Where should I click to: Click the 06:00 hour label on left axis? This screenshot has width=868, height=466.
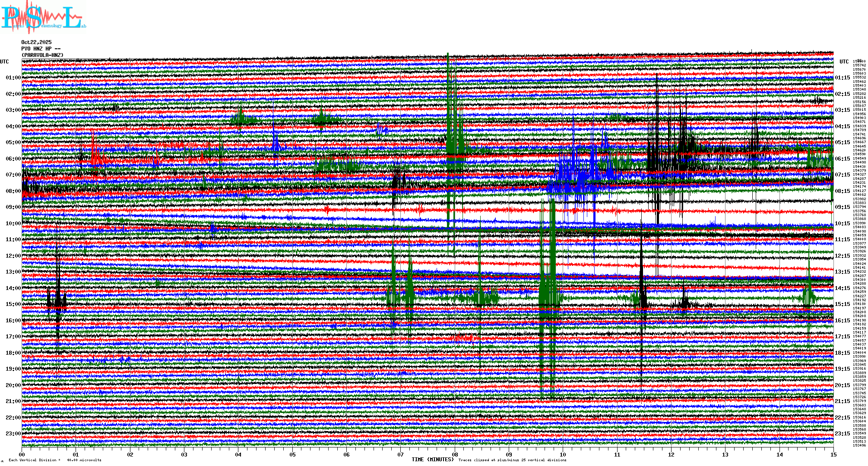pos(13,159)
